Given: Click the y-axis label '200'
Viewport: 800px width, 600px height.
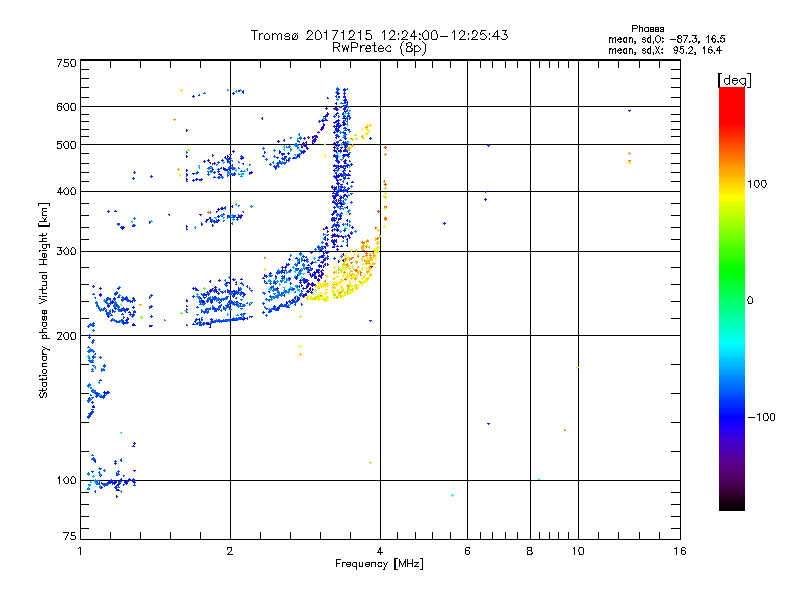Looking at the screenshot, I should [x=66, y=336].
